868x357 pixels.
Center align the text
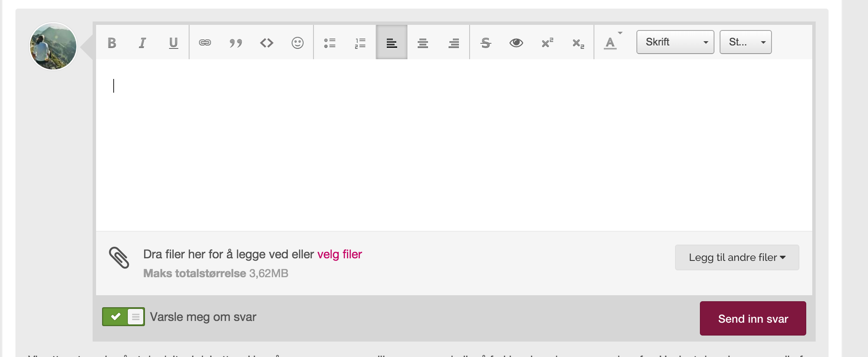pos(422,43)
